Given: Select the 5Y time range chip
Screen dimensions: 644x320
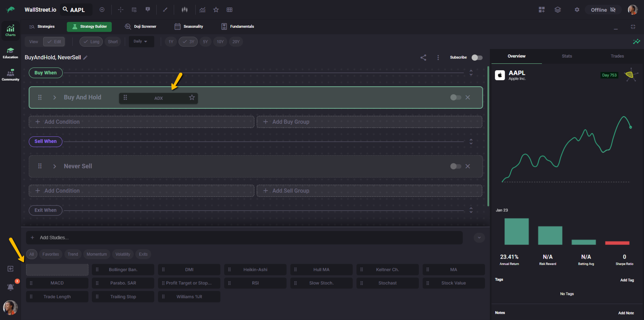Looking at the screenshot, I should [205, 42].
